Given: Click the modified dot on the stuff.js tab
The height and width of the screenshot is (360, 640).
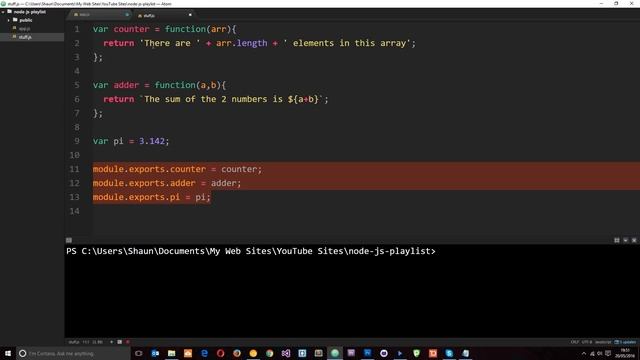Looking at the screenshot, I should (x=190, y=15).
